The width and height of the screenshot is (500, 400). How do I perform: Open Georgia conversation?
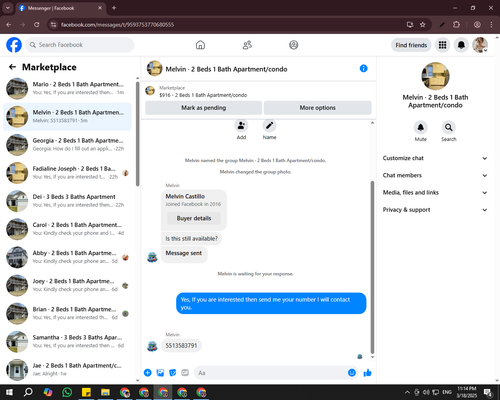[67, 145]
